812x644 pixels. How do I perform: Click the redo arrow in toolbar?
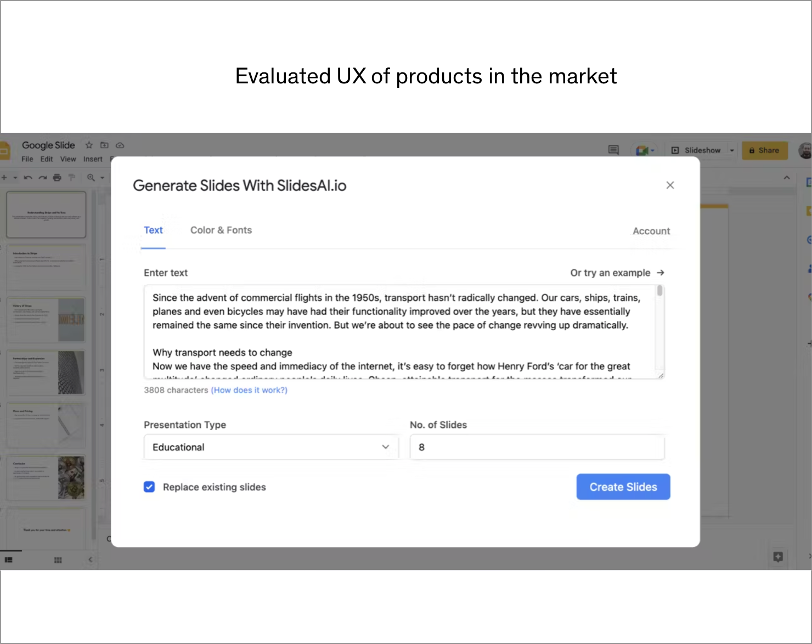42,178
